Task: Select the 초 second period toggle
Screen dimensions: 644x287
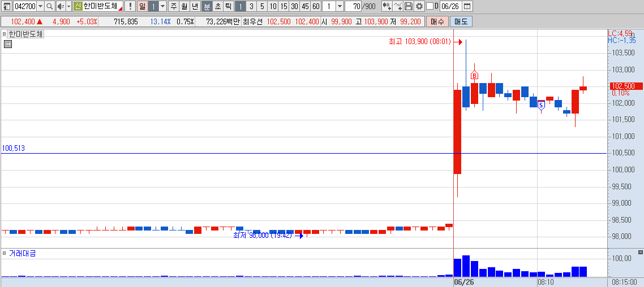Action: (x=218, y=6)
